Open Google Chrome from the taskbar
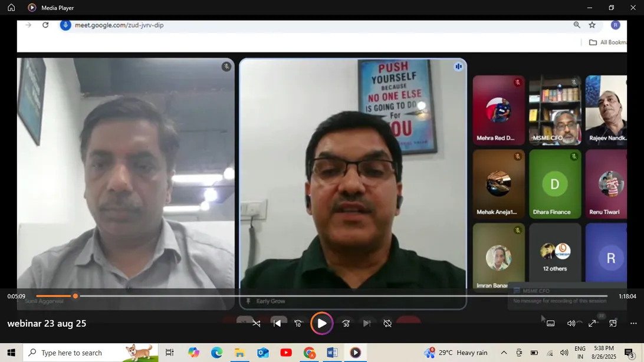Viewport: 644px width, 362px height. (309, 353)
